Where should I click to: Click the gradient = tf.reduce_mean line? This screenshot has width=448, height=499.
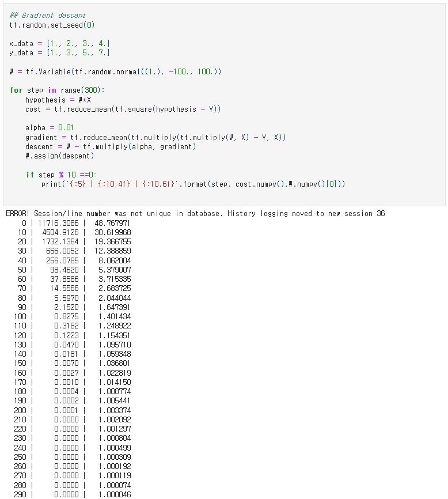coord(155,137)
